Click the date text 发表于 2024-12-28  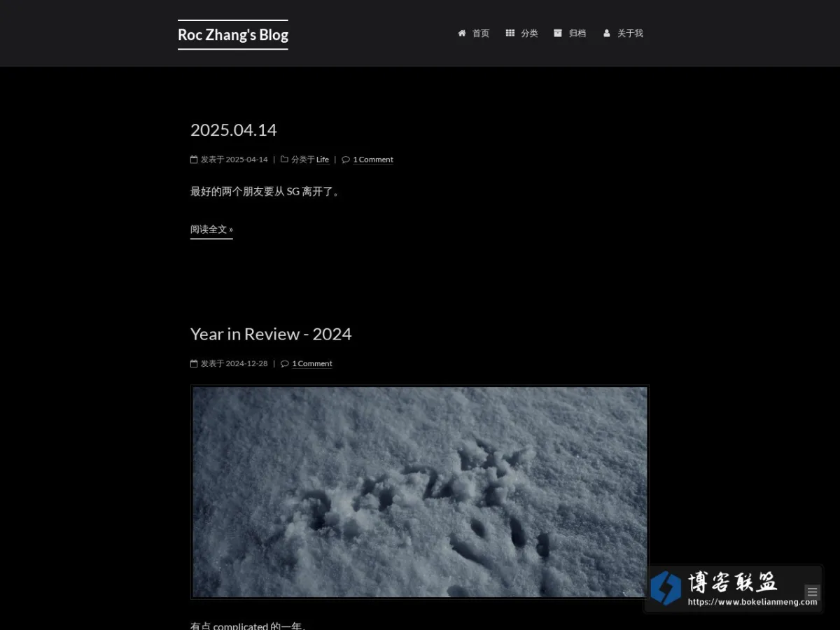(x=234, y=364)
